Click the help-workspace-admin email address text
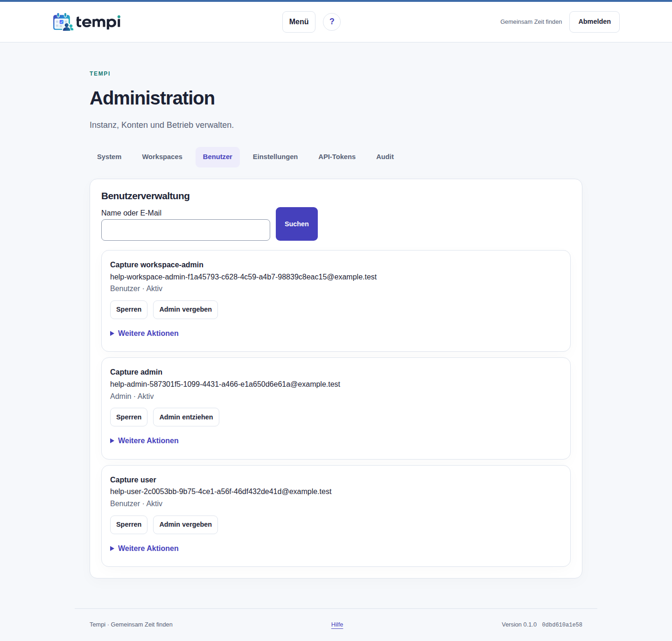672x641 pixels. pyautogui.click(x=243, y=277)
